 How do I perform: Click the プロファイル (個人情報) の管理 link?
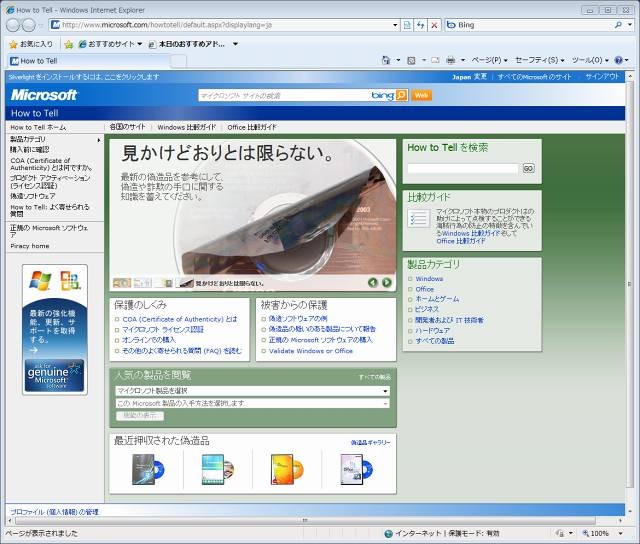point(54,512)
